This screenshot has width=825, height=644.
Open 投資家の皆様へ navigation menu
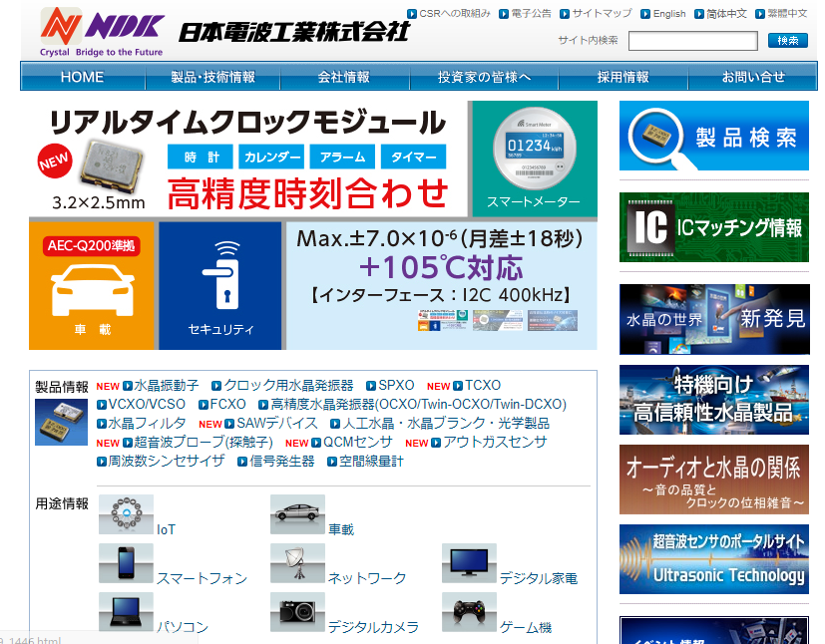[484, 77]
